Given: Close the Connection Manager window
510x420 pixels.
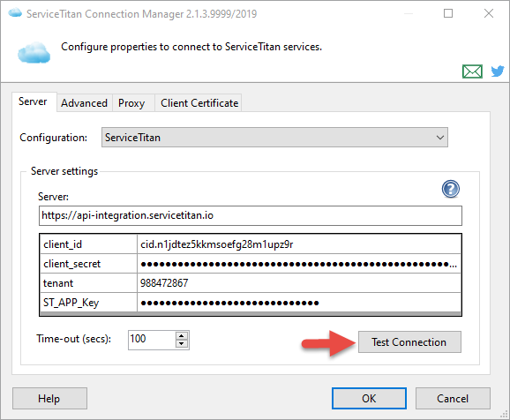Looking at the screenshot, I should [489, 13].
